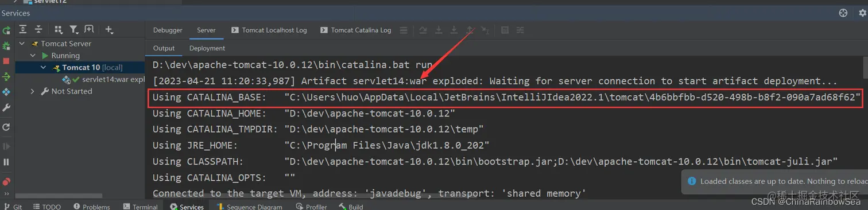The height and width of the screenshot is (210, 868).
Task: Open Tomcat Localhost Log tab
Action: (x=269, y=30)
